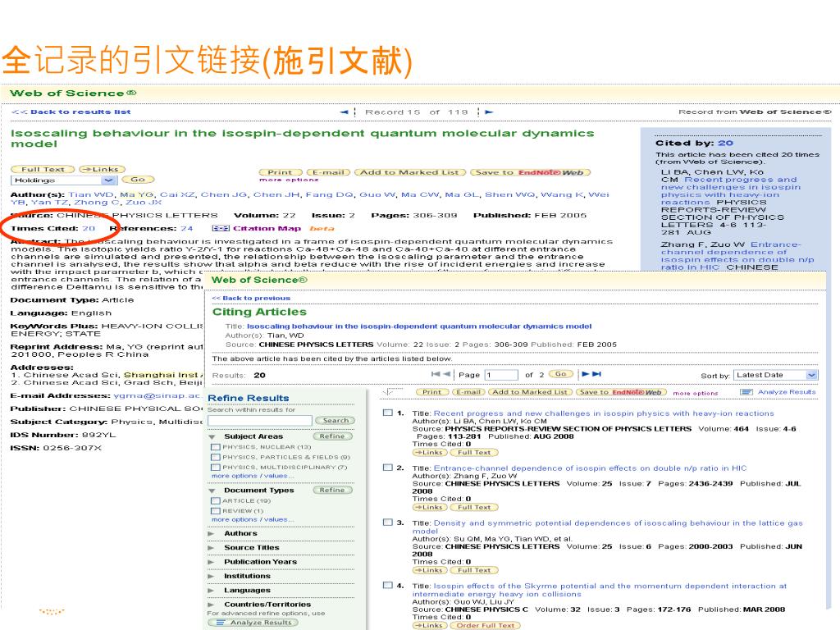
Task: Click E-mail button on full record
Action: [328, 172]
